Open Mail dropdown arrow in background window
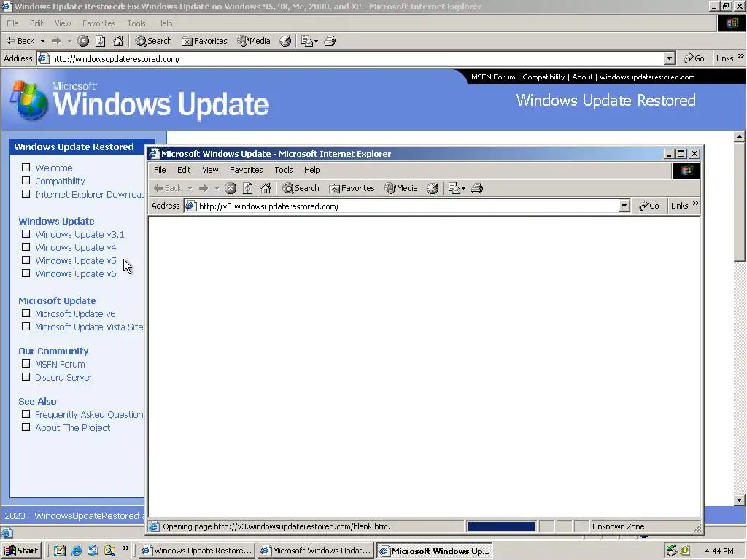 [316, 42]
